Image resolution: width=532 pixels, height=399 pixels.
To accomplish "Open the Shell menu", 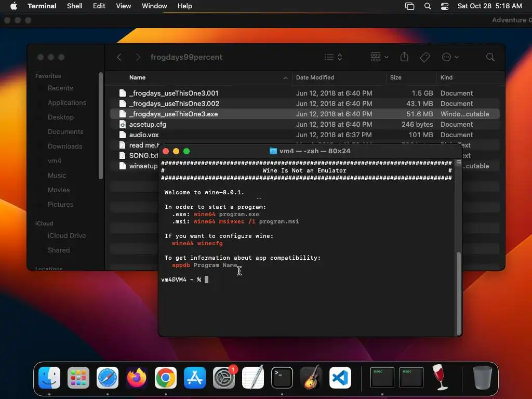I will 75,6.
